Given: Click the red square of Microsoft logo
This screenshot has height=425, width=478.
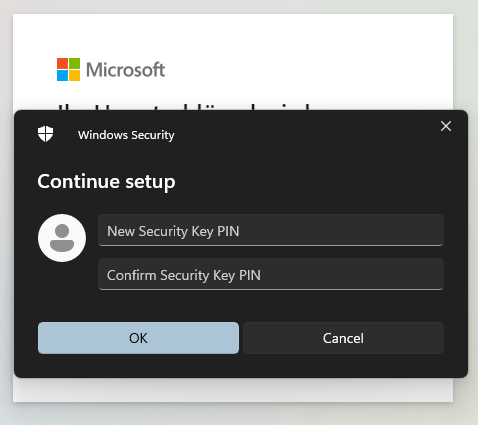Looking at the screenshot, I should pyautogui.click(x=62, y=63).
